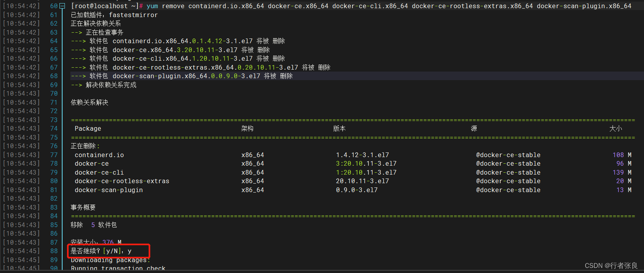Click version '0.9.0-3.el7' in the table
644x273 pixels.
tap(357, 190)
